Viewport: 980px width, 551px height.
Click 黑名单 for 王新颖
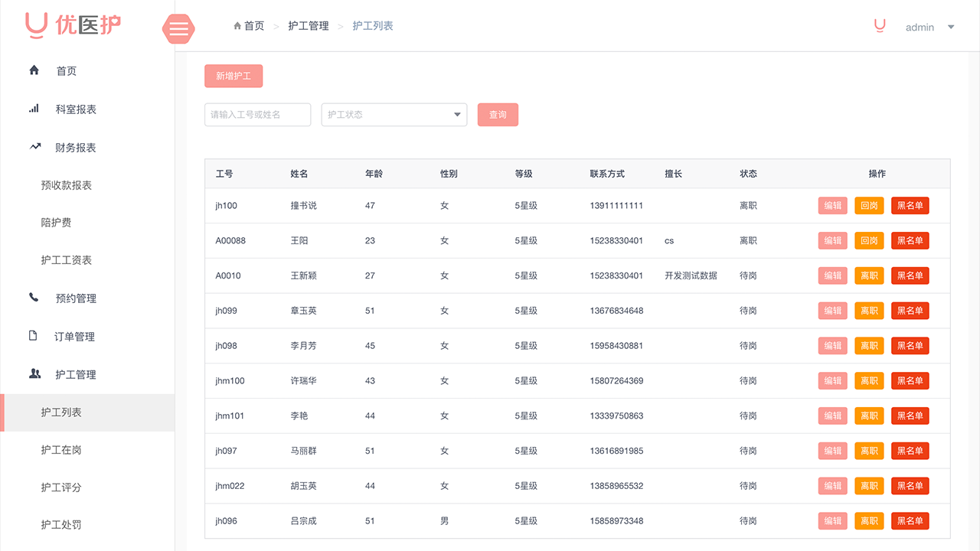point(910,275)
